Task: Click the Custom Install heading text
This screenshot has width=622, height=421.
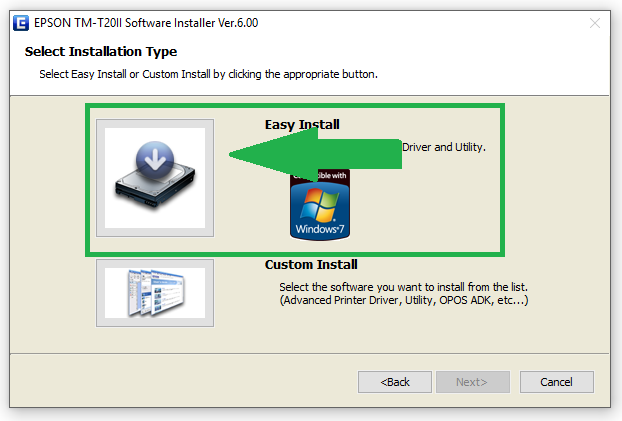Action: click(311, 265)
